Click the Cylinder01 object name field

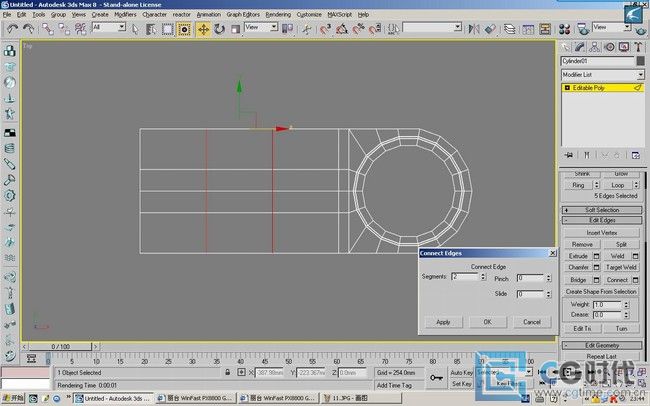coord(598,61)
